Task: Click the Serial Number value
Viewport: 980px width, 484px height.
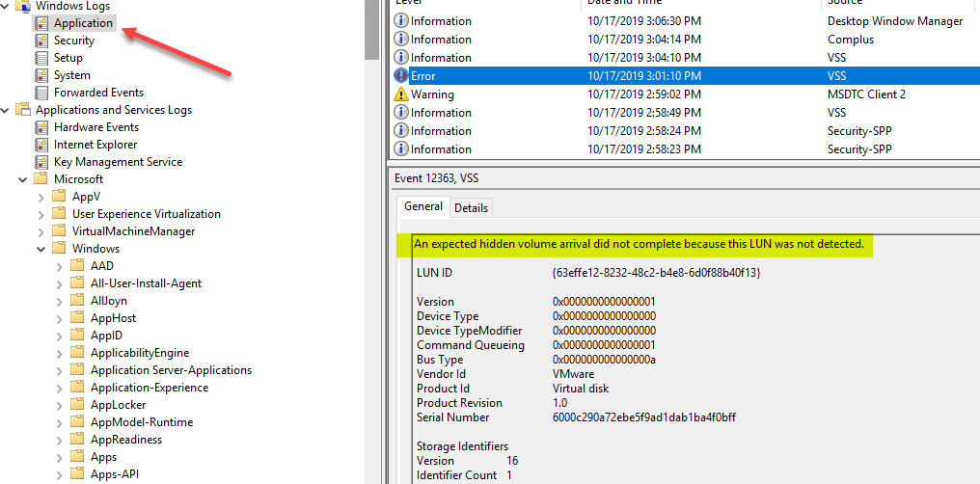Action: [644, 417]
